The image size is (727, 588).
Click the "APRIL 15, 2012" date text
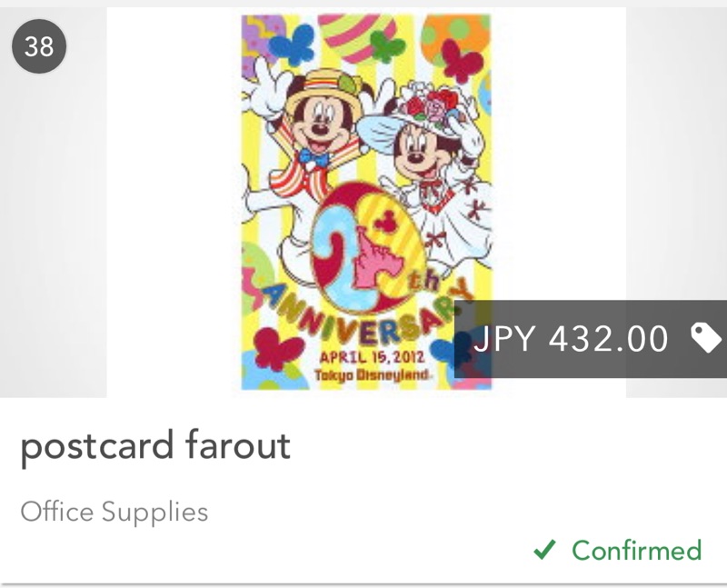point(366,357)
